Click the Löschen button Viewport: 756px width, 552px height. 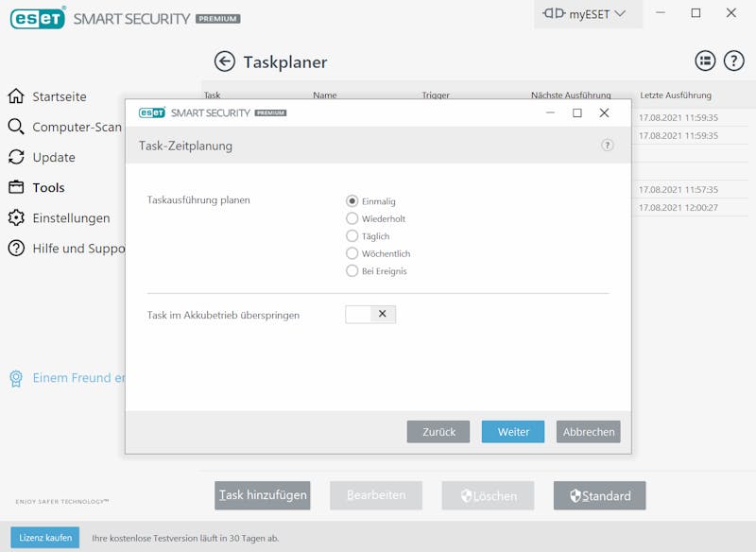click(x=488, y=495)
